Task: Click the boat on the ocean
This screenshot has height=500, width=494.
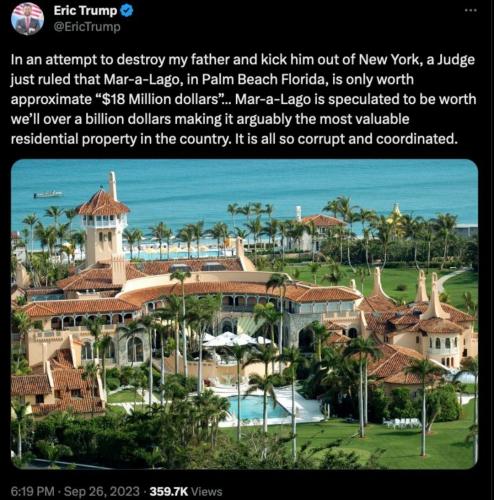Action: [x=48, y=194]
